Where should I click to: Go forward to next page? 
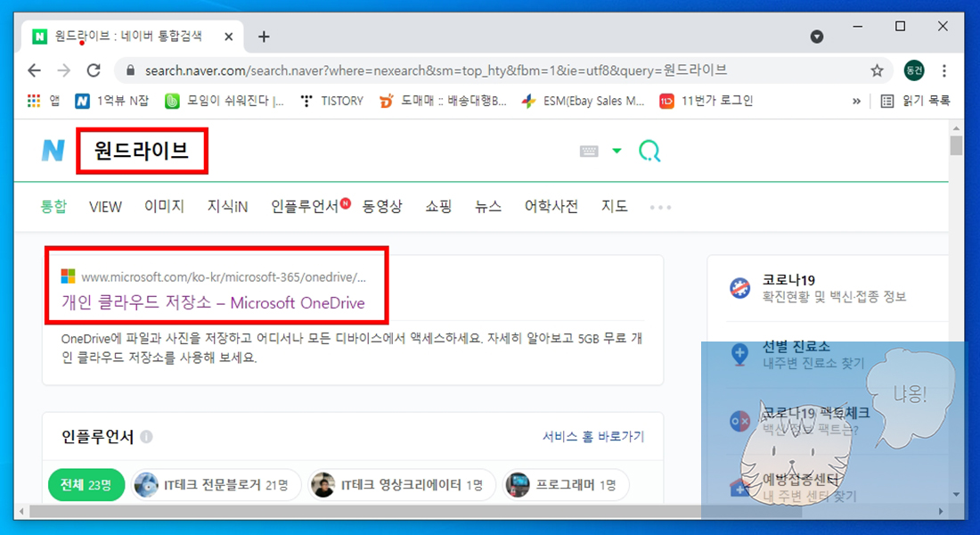tap(64, 70)
